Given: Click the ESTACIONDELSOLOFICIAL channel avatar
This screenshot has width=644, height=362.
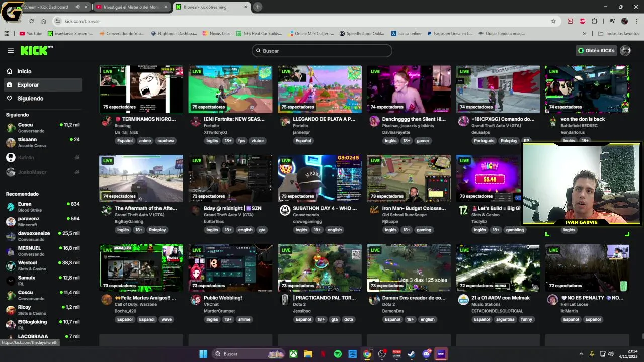Looking at the screenshot, I should tap(463, 300).
